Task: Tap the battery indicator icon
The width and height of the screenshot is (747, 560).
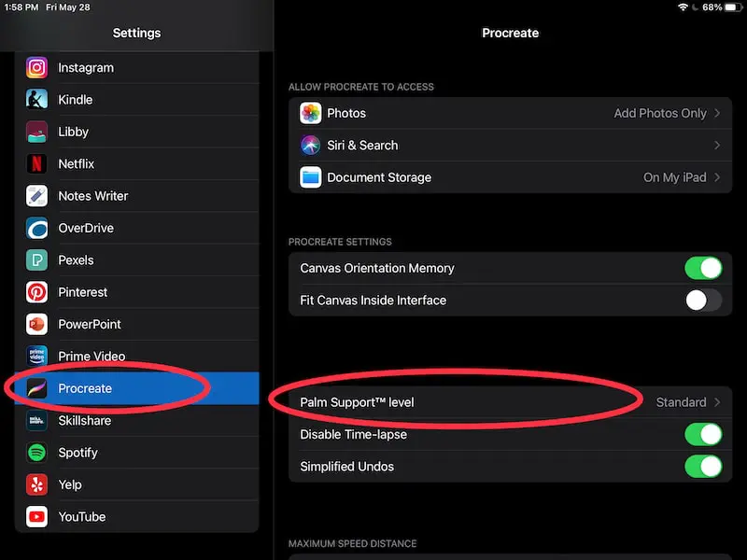Action: point(733,7)
